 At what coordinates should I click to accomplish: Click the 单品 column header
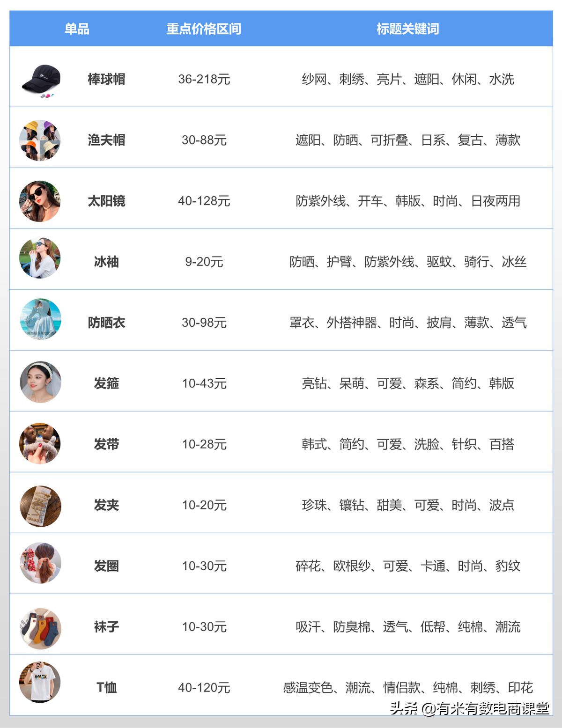pyautogui.click(x=77, y=29)
